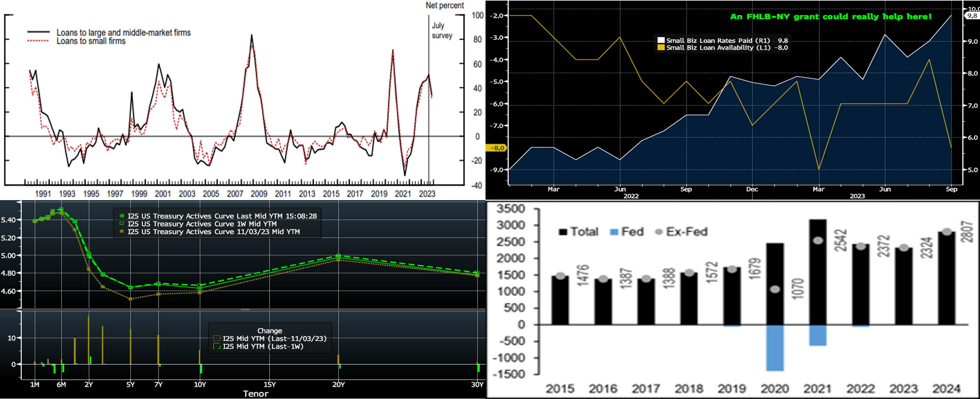Click the July survey annotation label
Screen dimensions: 980x399
442,30
